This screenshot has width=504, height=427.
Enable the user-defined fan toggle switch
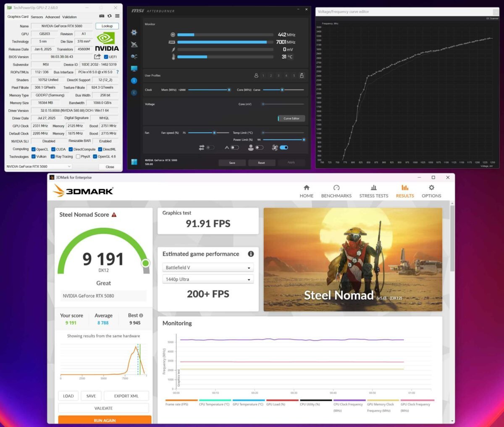(260, 148)
